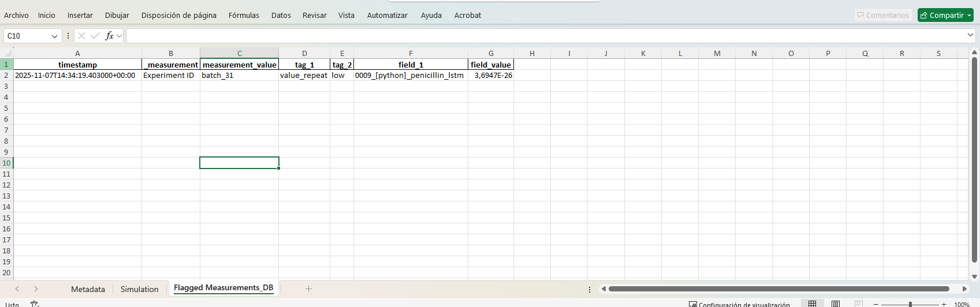This screenshot has width=980, height=307.
Task: Add a new sheet with plus icon
Action: (x=308, y=289)
